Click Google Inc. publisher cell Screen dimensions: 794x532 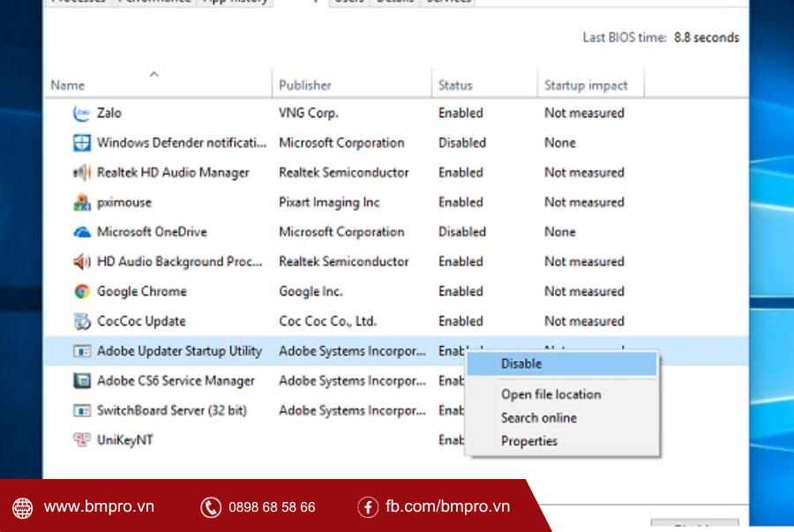pyautogui.click(x=311, y=291)
